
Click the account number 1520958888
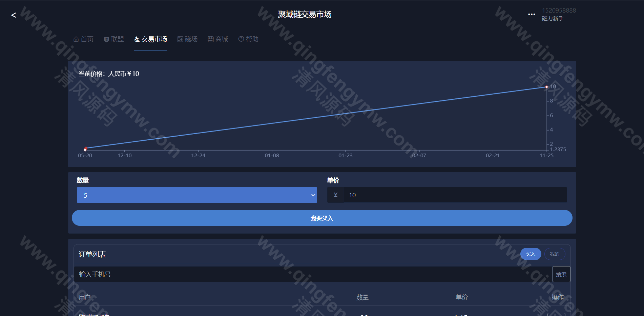[559, 11]
